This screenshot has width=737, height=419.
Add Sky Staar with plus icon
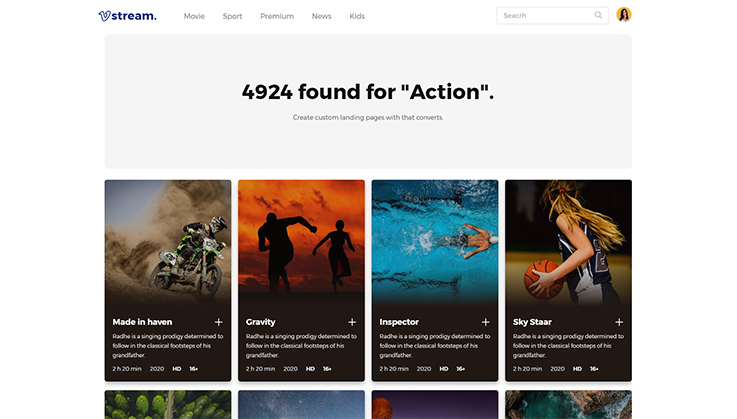pyautogui.click(x=619, y=322)
